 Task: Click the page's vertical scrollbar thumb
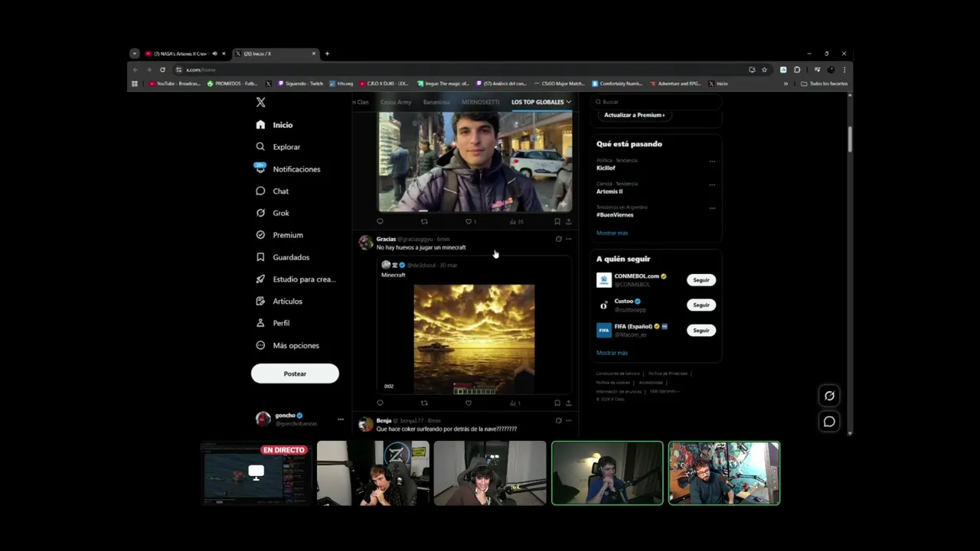pyautogui.click(x=849, y=139)
